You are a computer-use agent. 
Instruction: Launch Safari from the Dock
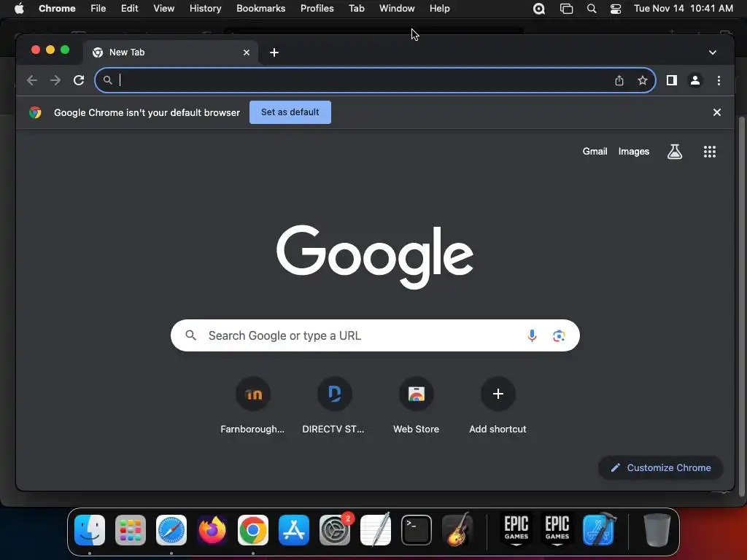171,530
